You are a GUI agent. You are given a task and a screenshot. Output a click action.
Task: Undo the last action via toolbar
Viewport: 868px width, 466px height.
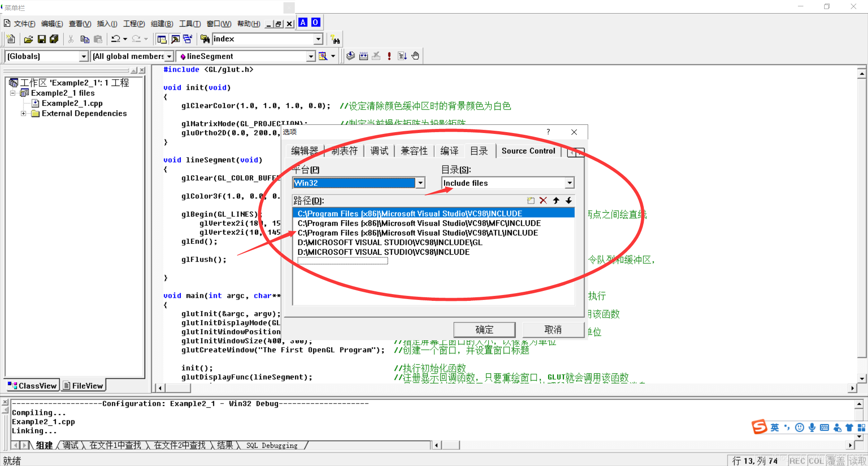[x=116, y=39]
